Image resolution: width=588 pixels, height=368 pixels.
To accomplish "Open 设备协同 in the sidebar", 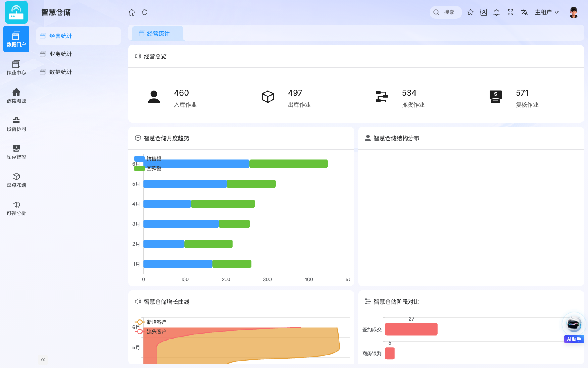I will [16, 124].
